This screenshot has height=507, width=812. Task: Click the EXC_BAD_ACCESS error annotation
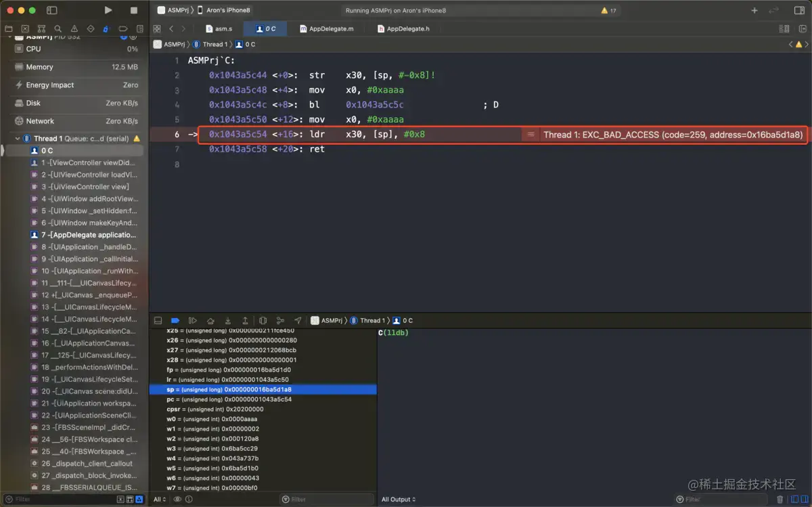click(673, 135)
